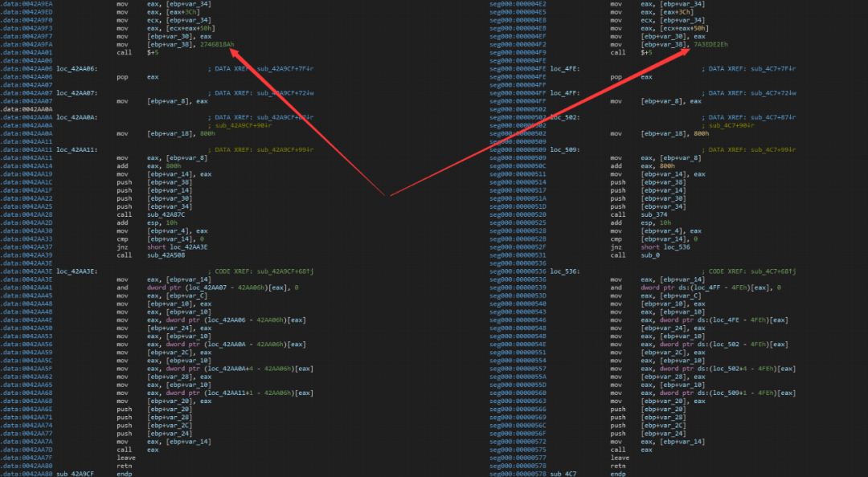Click the loc_536: label
The image size is (868, 477).
click(565, 271)
